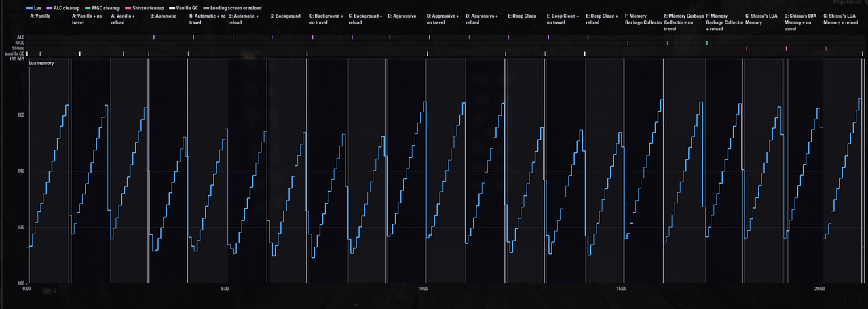Click the first pink Shissu cleanup marker
Viewport: 868px width, 309px height.
pos(747,48)
